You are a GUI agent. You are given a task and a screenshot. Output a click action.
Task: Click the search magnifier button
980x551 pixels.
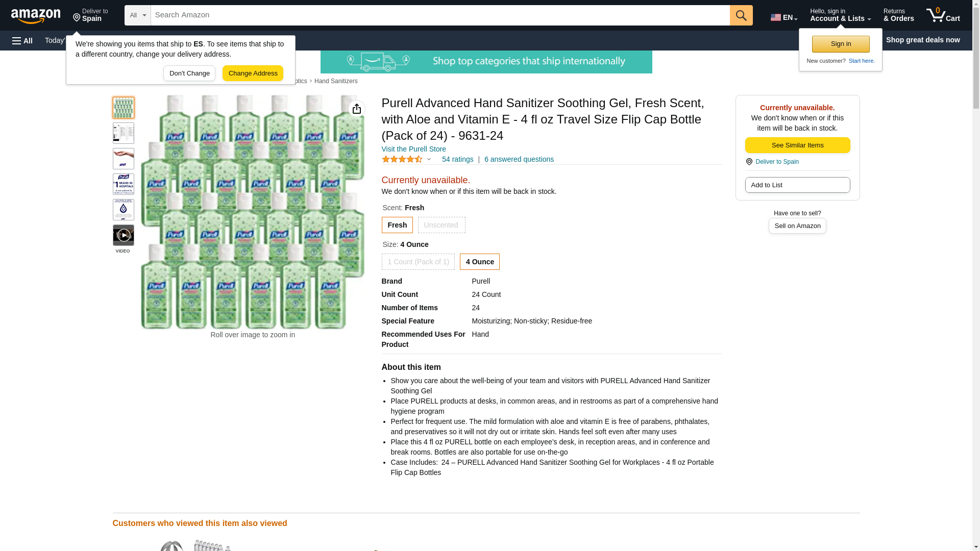[741, 15]
